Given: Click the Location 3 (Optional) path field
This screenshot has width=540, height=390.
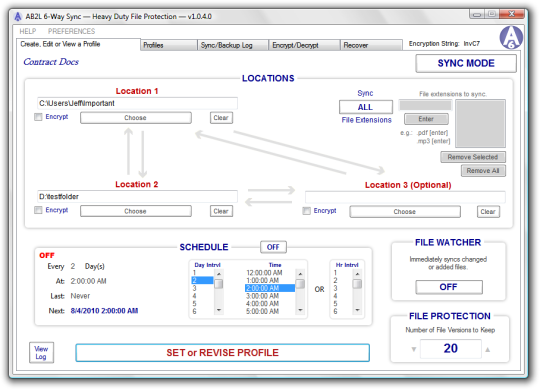Looking at the screenshot, I should coord(405,197).
